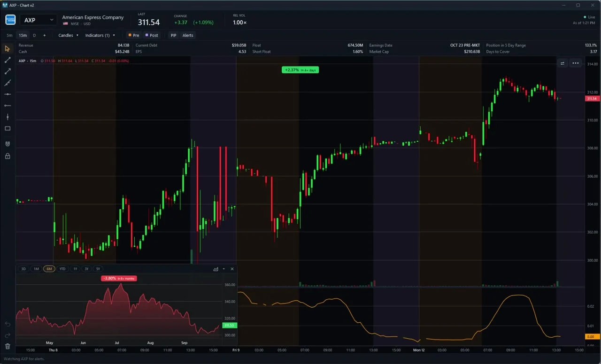Click the Market Cap value $210.63B
Viewport: 601px width, 364px height.
tap(472, 52)
